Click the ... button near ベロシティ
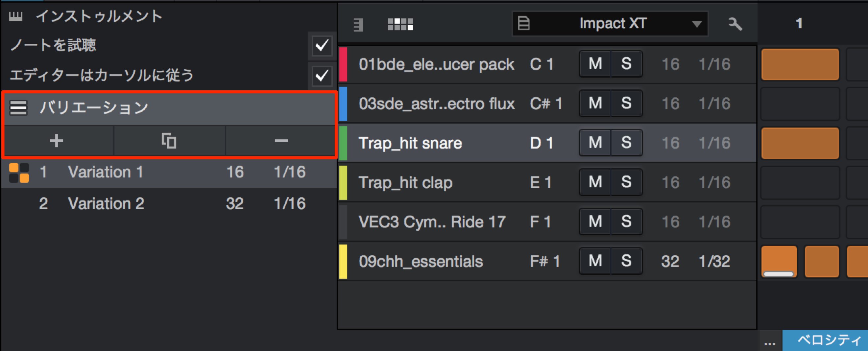The width and height of the screenshot is (868, 351). [770, 342]
